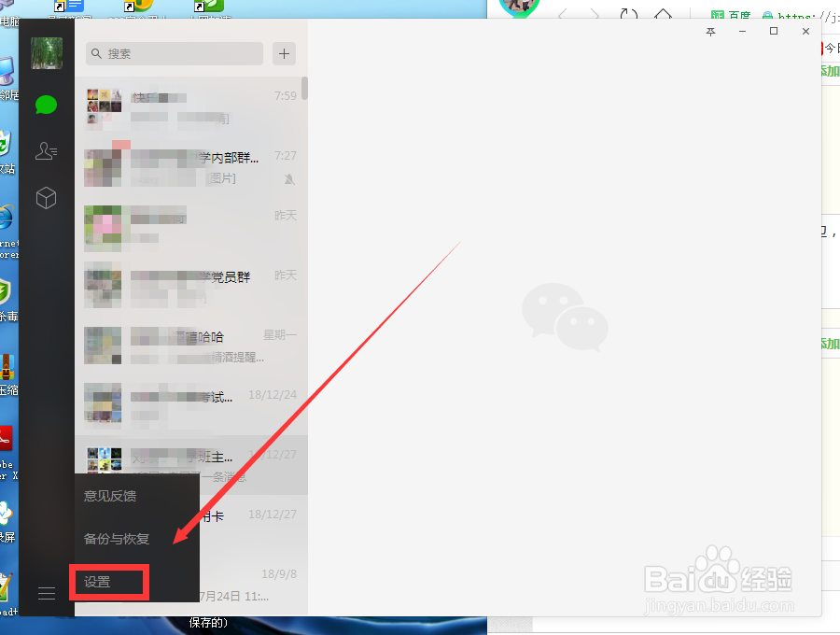Close the WeChat window
This screenshot has height=635, width=840.
point(805,31)
